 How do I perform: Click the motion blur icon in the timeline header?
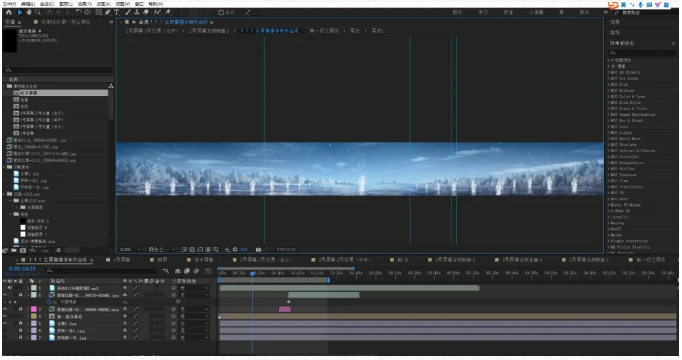click(x=197, y=271)
